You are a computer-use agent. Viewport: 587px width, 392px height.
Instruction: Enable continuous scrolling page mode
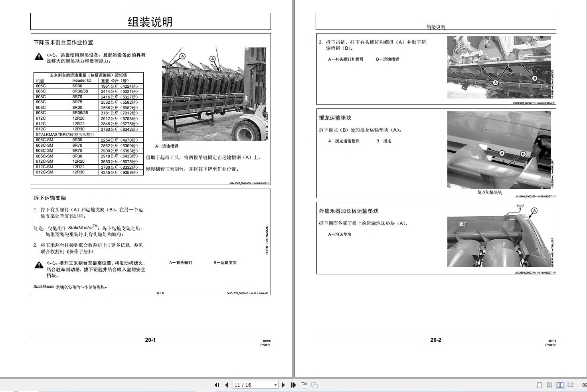549,385
